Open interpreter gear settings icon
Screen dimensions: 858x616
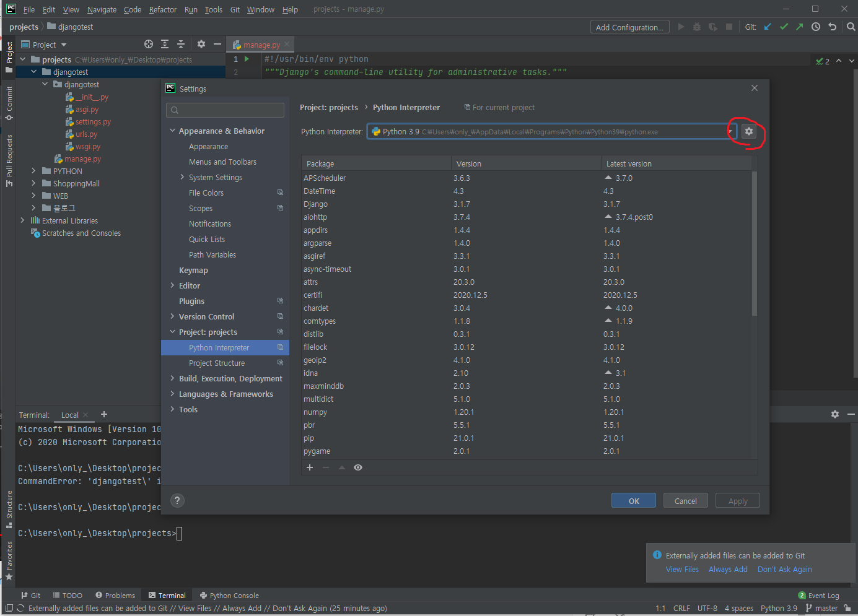749,131
